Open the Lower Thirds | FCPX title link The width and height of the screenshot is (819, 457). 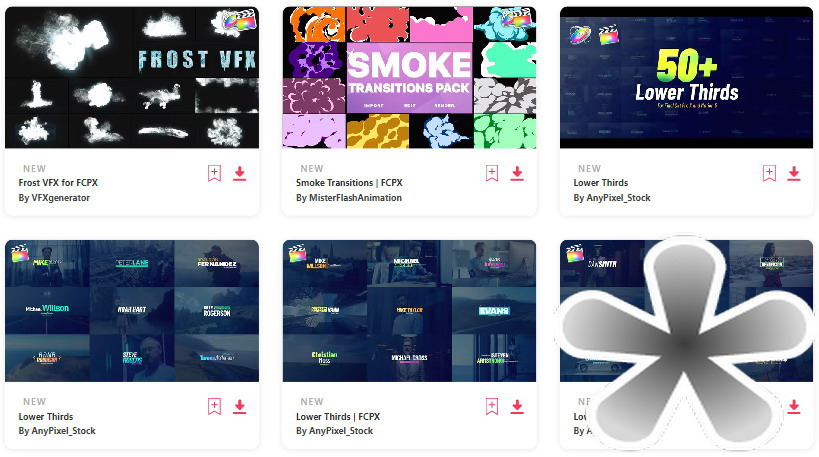338,417
